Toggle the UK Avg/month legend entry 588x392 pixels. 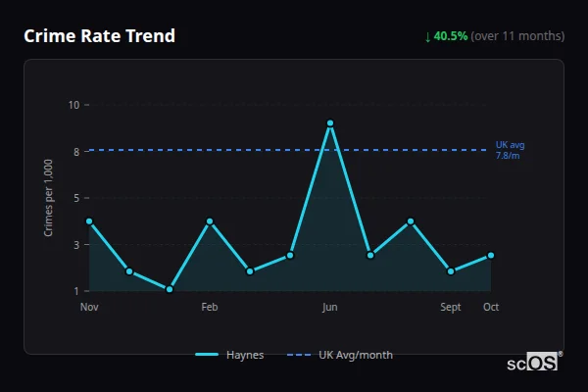pyautogui.click(x=340, y=355)
